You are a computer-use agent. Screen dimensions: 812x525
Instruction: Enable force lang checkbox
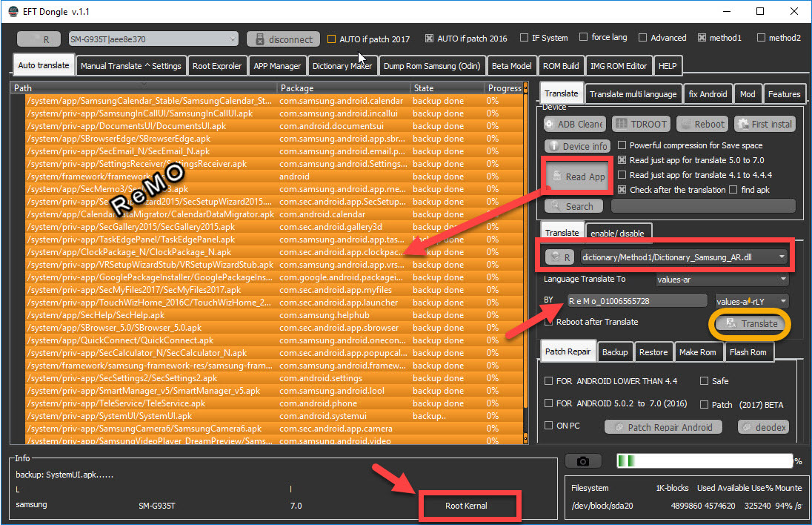click(x=583, y=37)
